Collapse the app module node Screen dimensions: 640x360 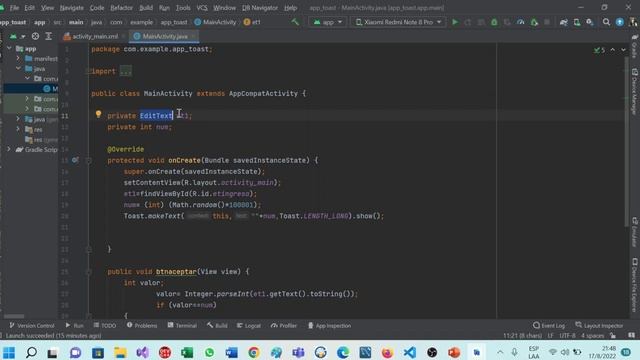point(9,49)
